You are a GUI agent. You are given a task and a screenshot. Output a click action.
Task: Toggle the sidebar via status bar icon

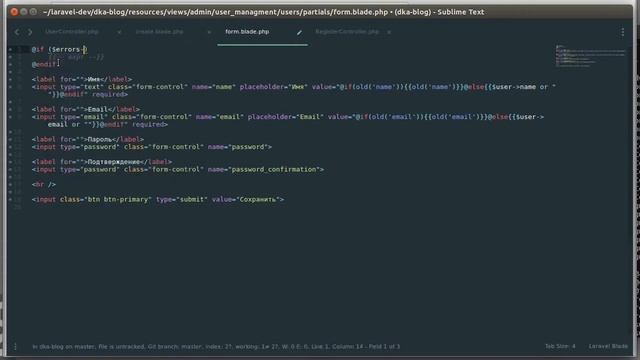point(15,347)
